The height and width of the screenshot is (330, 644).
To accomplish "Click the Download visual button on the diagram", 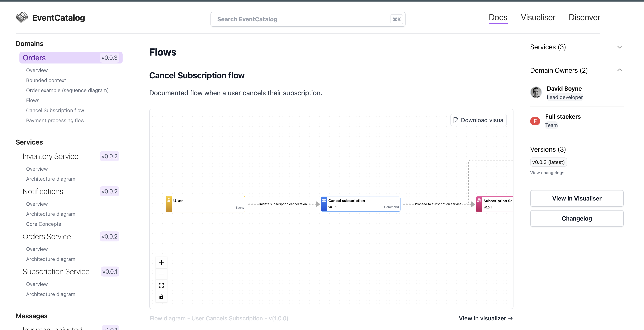I will [478, 120].
